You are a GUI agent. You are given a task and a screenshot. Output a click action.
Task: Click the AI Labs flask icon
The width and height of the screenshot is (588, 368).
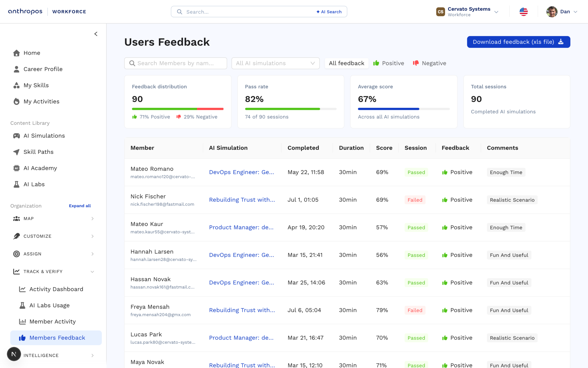[17, 184]
